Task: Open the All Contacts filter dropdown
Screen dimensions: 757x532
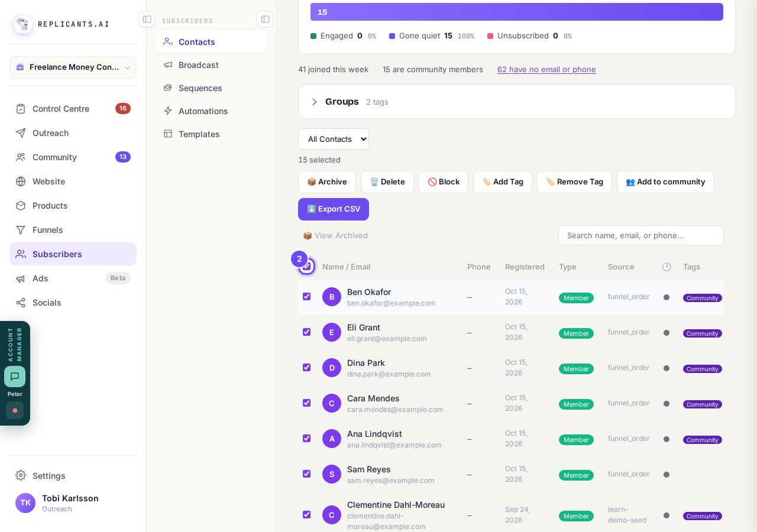Action: (x=334, y=139)
